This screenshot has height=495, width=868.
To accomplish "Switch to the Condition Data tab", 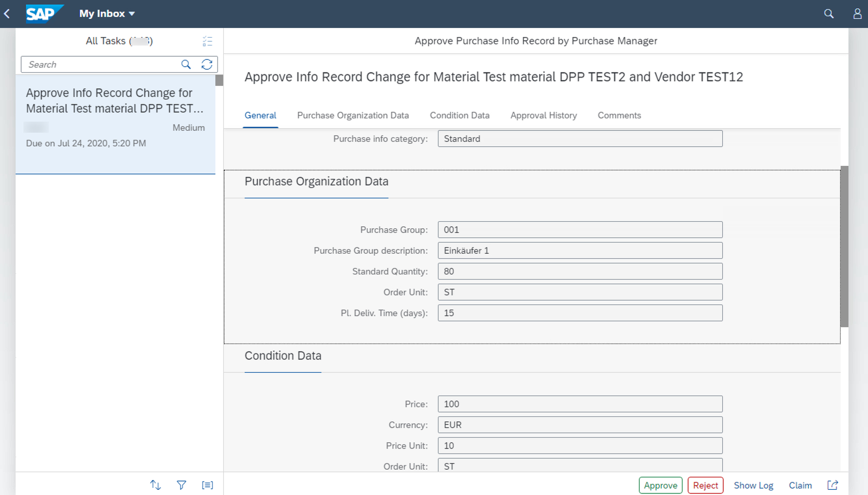I will tap(460, 116).
